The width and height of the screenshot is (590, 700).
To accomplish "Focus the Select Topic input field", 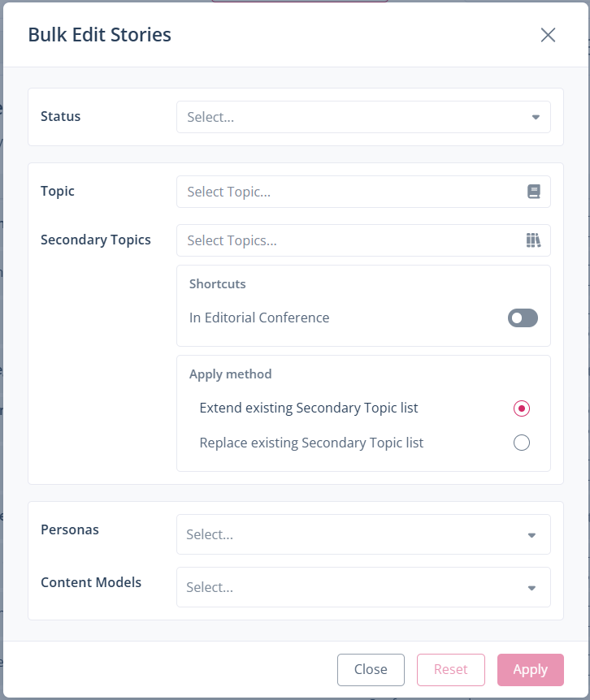I will [x=349, y=192].
